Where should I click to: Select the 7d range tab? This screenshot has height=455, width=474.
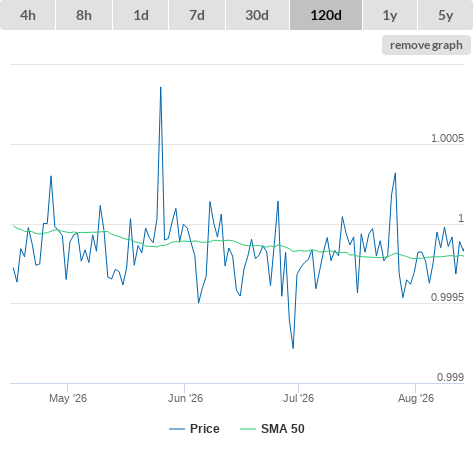197,15
